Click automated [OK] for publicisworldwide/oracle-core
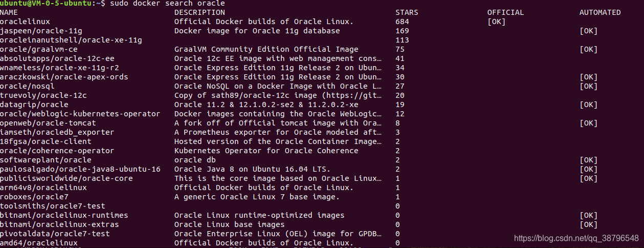This screenshot has width=644, height=248. tap(589, 178)
